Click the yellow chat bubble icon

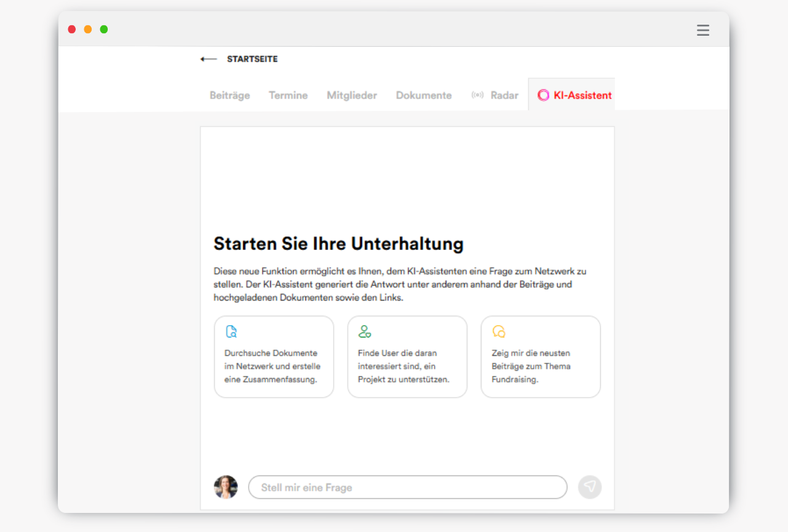499,332
